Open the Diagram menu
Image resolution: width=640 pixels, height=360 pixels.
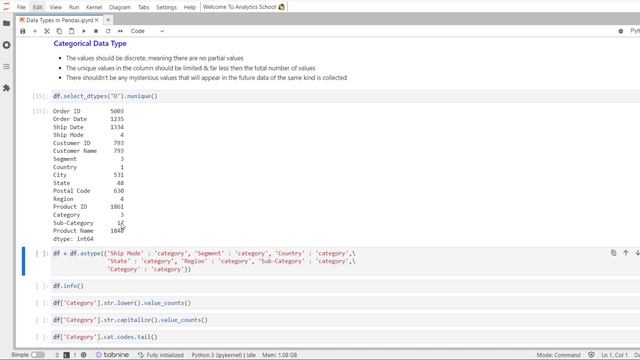point(120,7)
